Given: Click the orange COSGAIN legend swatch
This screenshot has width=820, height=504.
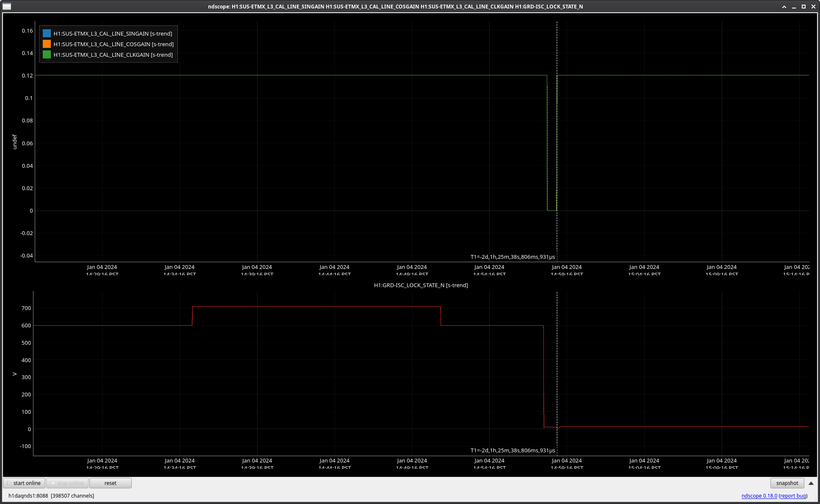Looking at the screenshot, I should pyautogui.click(x=47, y=44).
